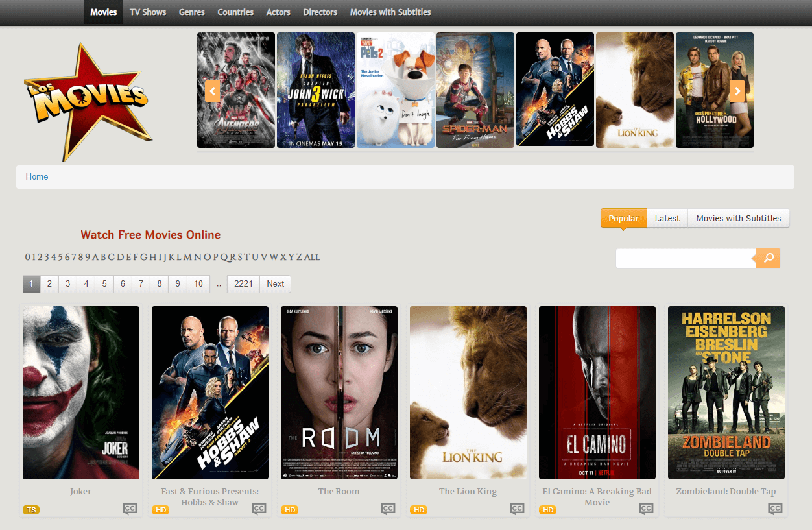The height and width of the screenshot is (530, 812).
Task: Click the HD badge under The Room
Action: 289,510
